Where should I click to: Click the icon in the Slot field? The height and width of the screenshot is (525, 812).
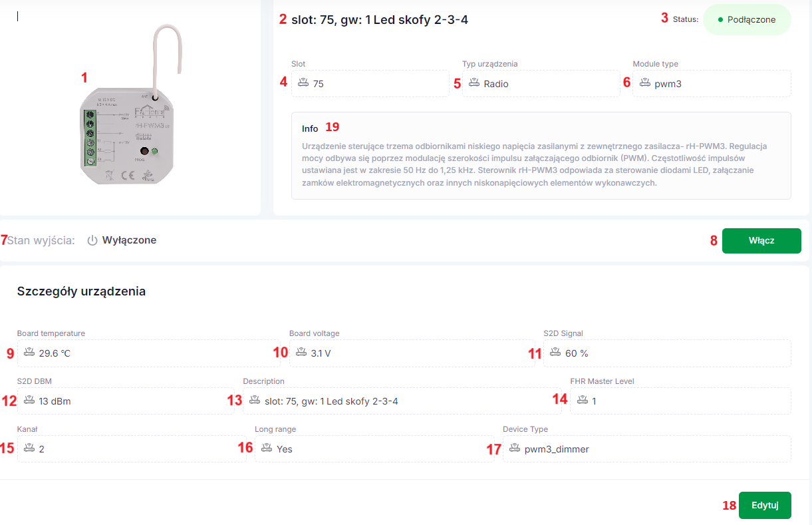(x=303, y=83)
